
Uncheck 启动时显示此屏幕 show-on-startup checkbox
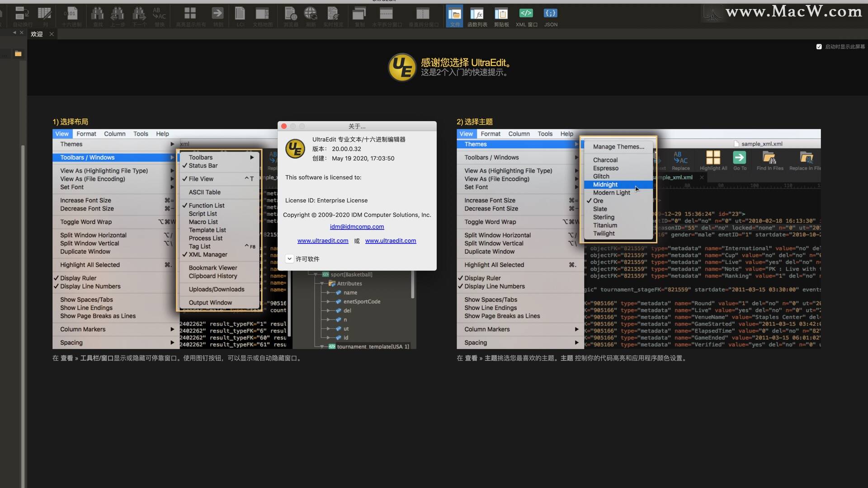tap(819, 47)
